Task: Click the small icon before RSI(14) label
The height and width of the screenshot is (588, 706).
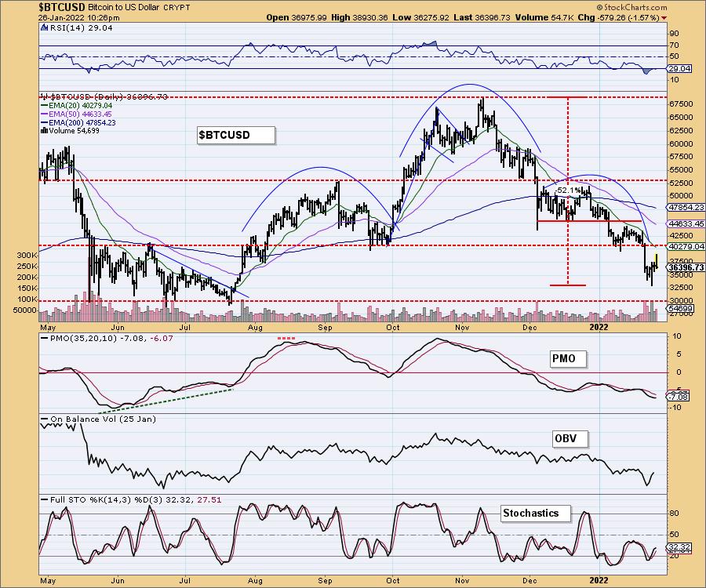Action: [44, 28]
